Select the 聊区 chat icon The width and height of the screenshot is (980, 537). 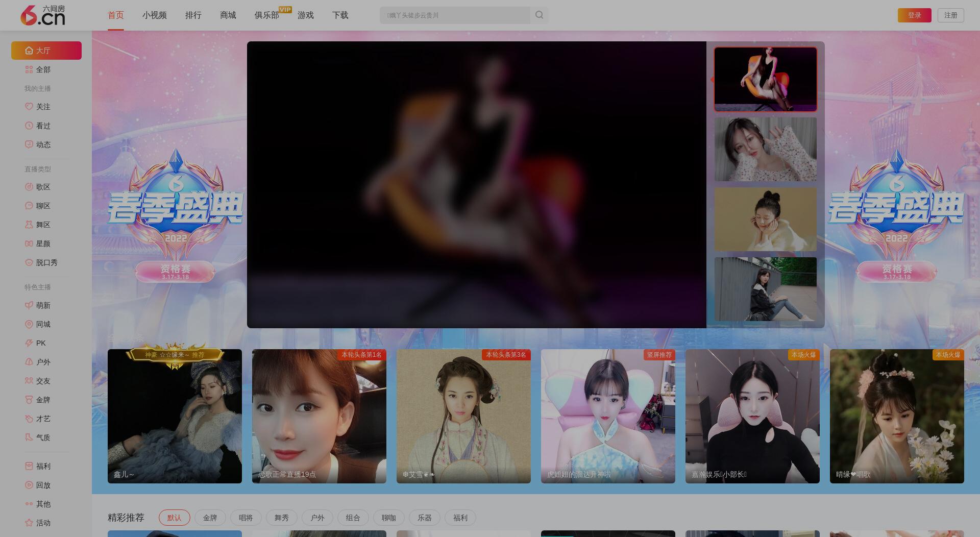pyautogui.click(x=29, y=206)
